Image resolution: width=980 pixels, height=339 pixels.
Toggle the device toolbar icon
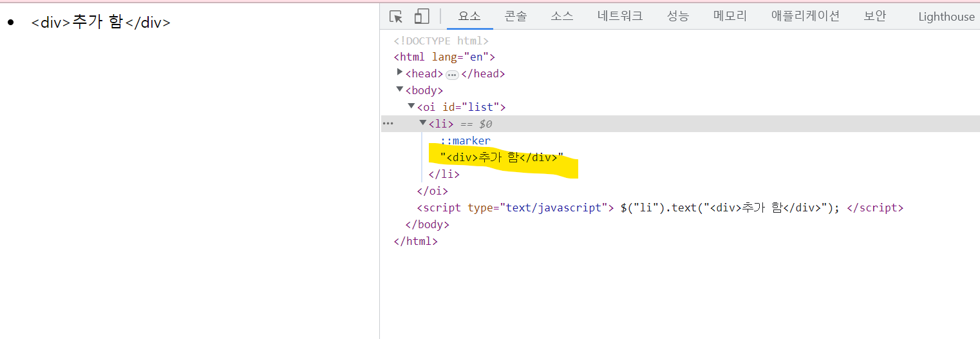tap(422, 16)
